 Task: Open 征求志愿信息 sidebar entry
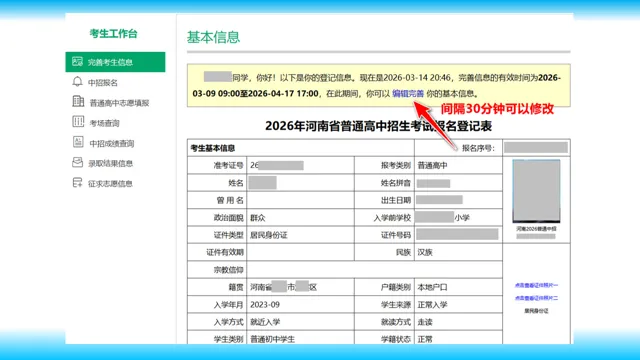(110, 184)
